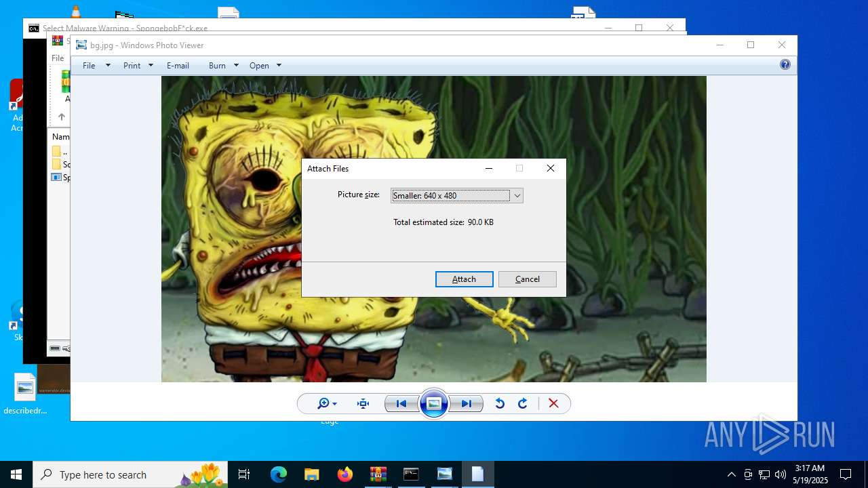Viewport: 868px width, 488px height.
Task: Switch to Photo Viewer taskbar button
Action: point(444,474)
